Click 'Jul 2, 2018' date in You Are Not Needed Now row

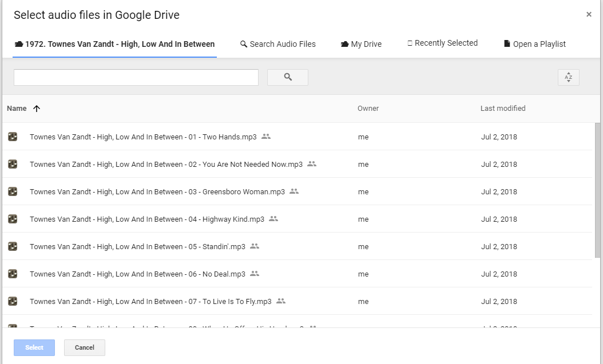pyautogui.click(x=499, y=165)
